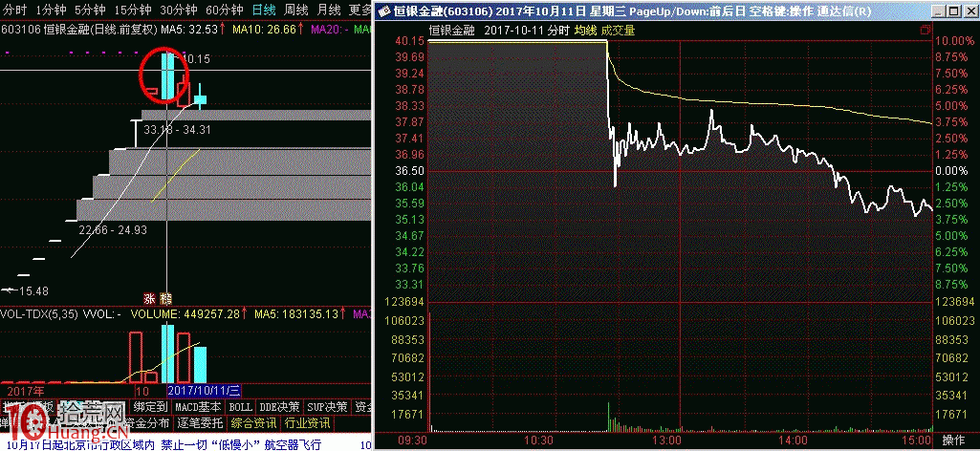980x451 pixels.
Task: Click the 榜 marker icon under chart
Action: tap(165, 298)
